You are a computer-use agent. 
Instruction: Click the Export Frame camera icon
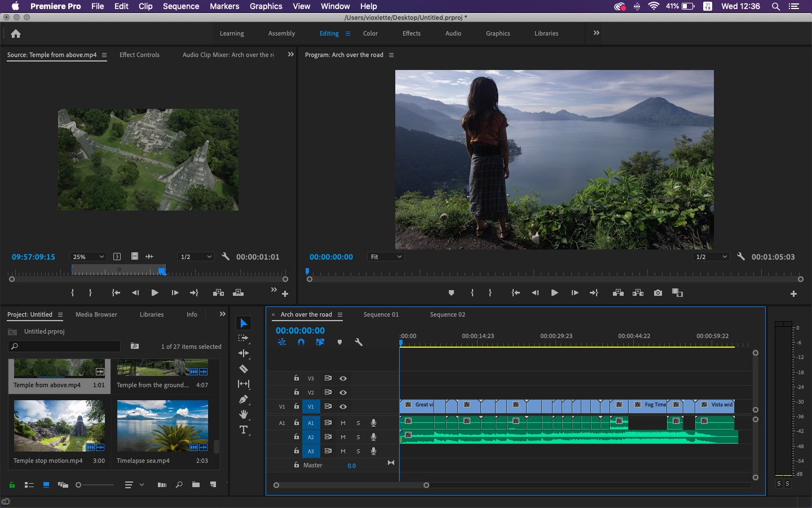(x=658, y=293)
